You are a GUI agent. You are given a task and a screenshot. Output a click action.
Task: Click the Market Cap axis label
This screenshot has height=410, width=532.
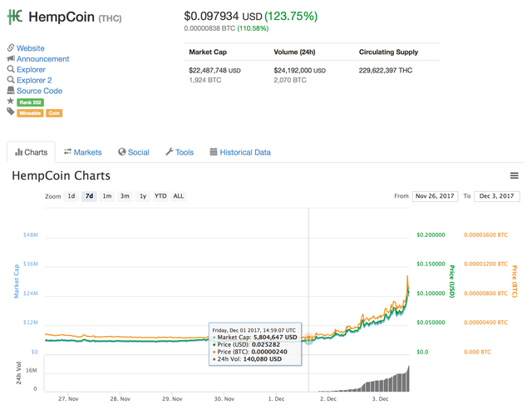17,281
